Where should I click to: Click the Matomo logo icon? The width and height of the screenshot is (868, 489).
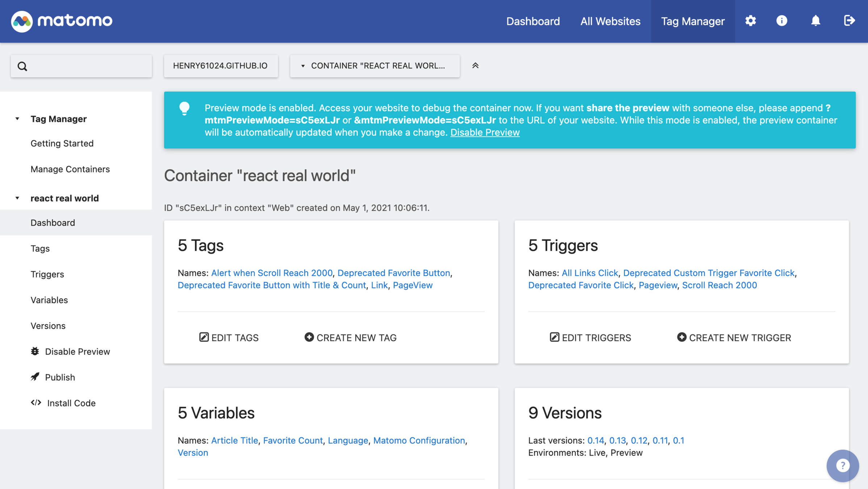coord(22,21)
